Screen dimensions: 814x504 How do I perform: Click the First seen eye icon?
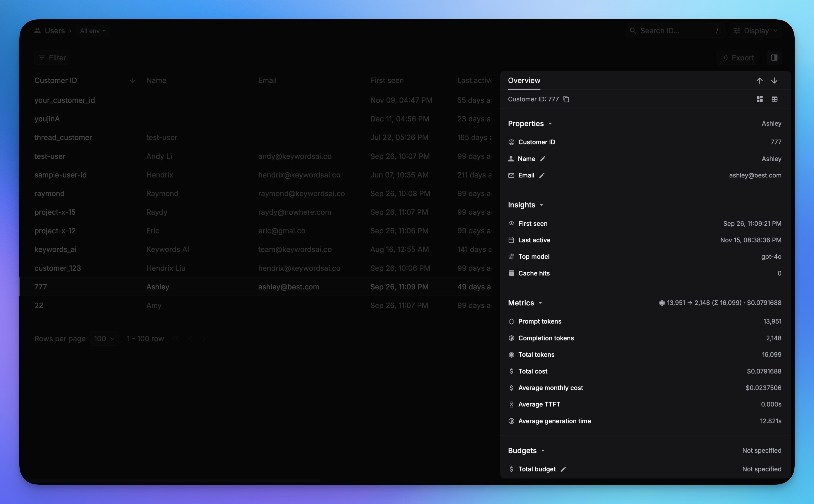tap(511, 223)
